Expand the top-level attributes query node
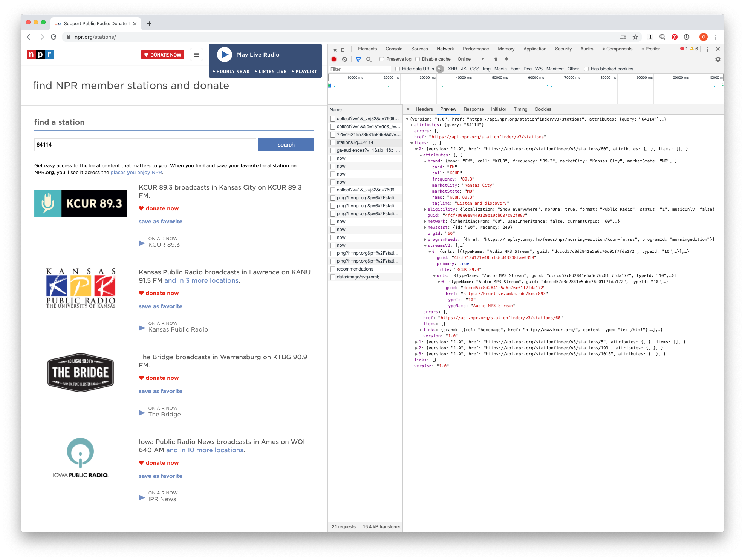 tap(412, 125)
